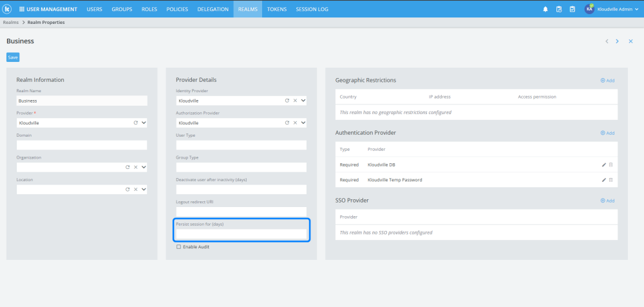Click the Save button
This screenshot has height=307, width=644.
click(x=13, y=57)
